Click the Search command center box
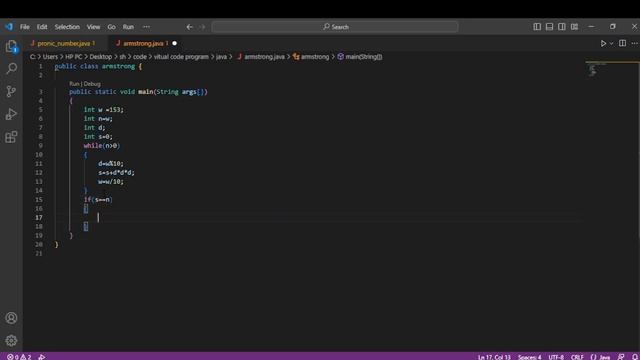 pos(335,27)
